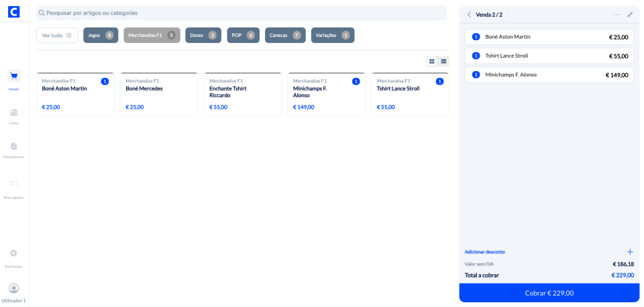Switch to list view layout

pyautogui.click(x=443, y=61)
